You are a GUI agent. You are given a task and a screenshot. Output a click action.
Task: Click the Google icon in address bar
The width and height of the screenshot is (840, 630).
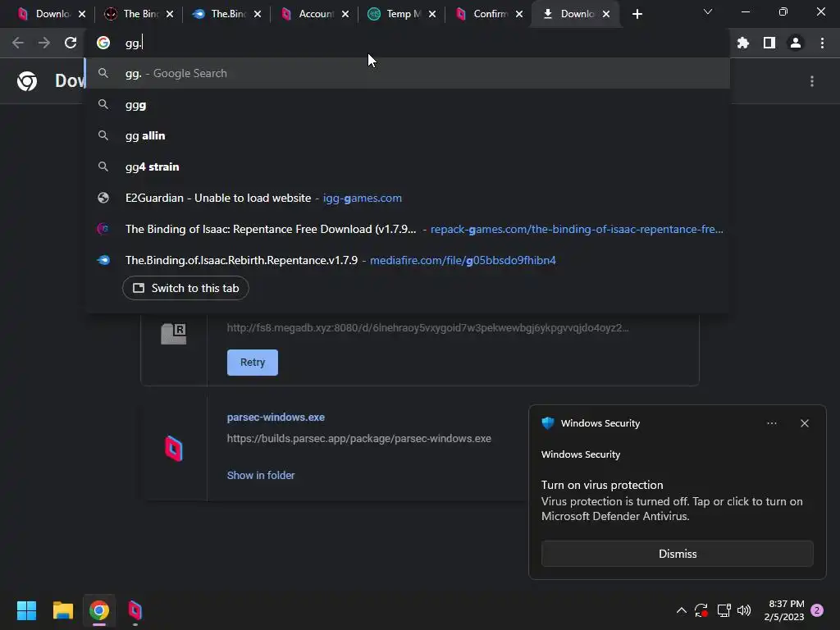pyautogui.click(x=103, y=43)
